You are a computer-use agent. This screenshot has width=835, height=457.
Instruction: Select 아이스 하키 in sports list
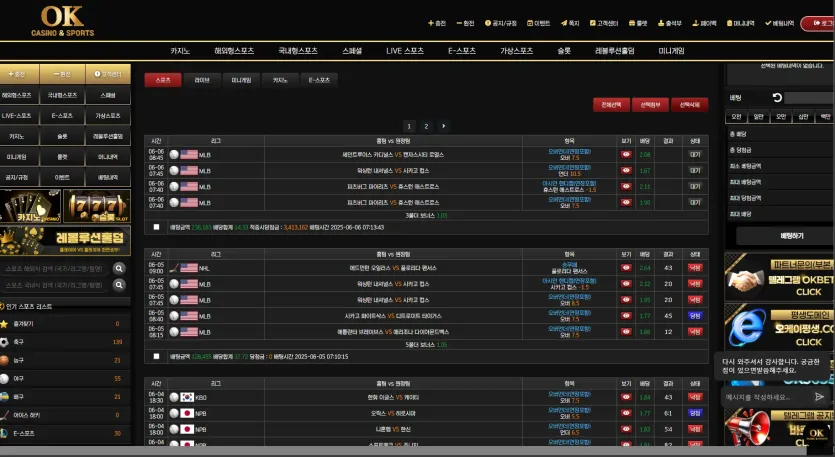coord(65,415)
